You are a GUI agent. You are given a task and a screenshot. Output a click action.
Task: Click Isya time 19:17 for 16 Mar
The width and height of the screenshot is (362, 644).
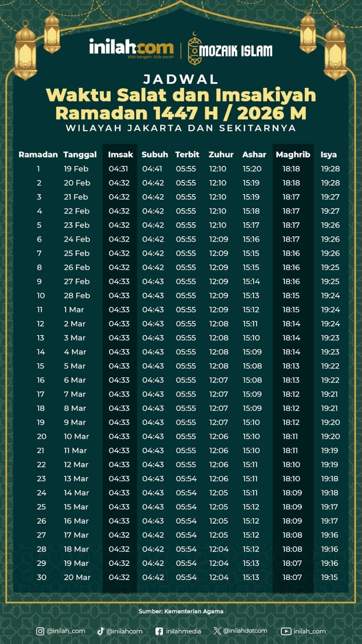329,521
